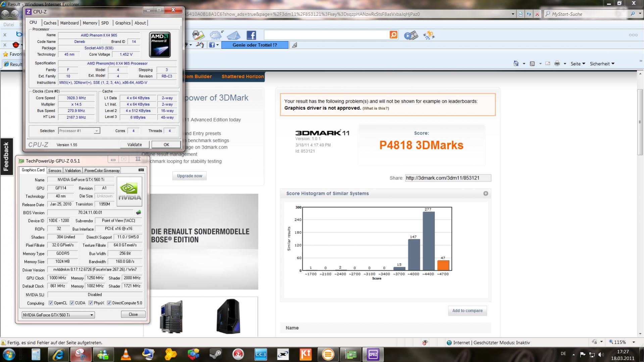
Task: Click the read mail icon in command bar
Action: (x=548, y=64)
